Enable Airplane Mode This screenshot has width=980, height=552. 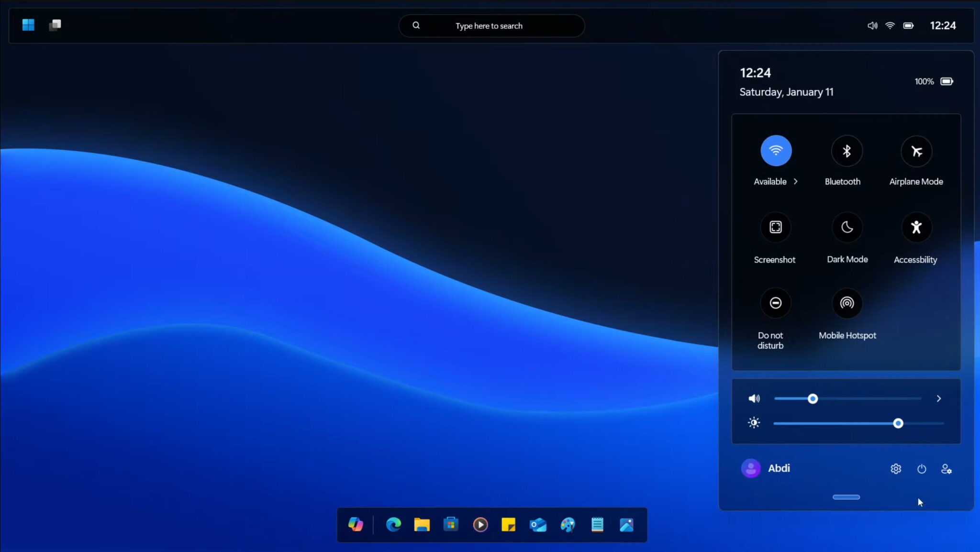916,151
